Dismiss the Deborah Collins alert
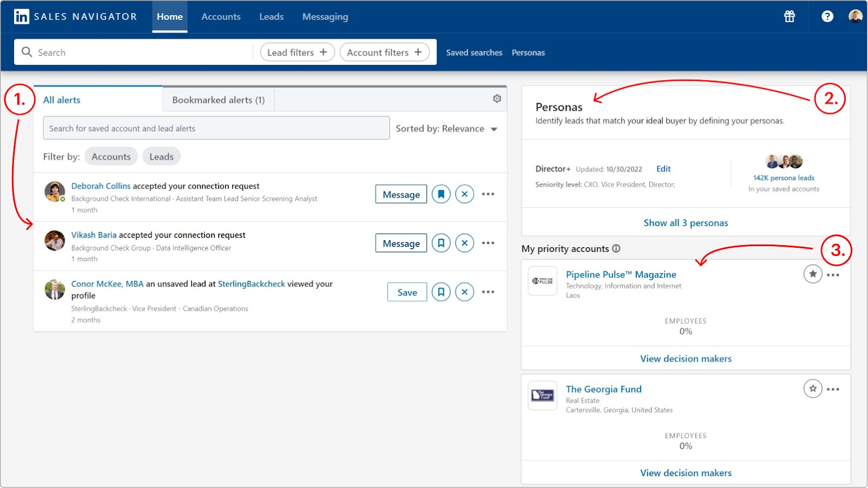868x488 pixels. (x=464, y=194)
